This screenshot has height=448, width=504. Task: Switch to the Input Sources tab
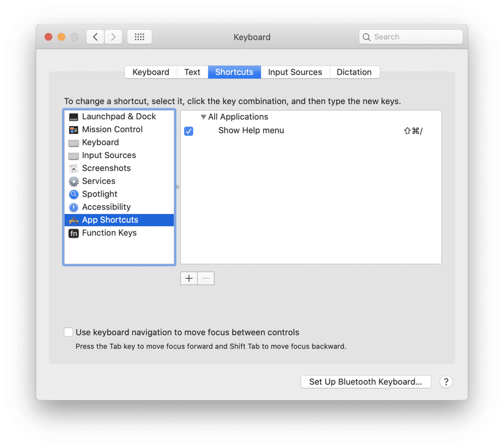coord(295,72)
